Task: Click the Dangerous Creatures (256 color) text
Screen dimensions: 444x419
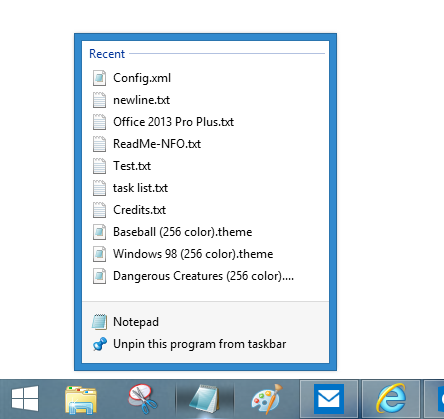Action: 203,276
